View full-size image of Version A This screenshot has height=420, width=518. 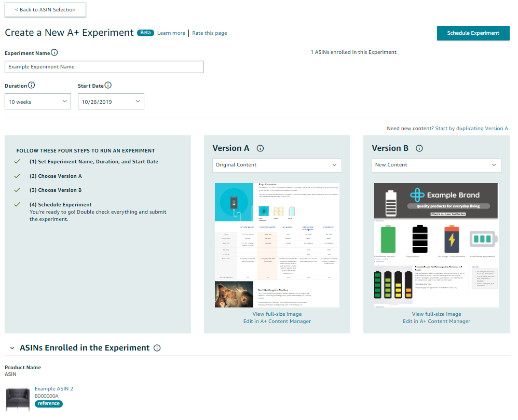277,314
